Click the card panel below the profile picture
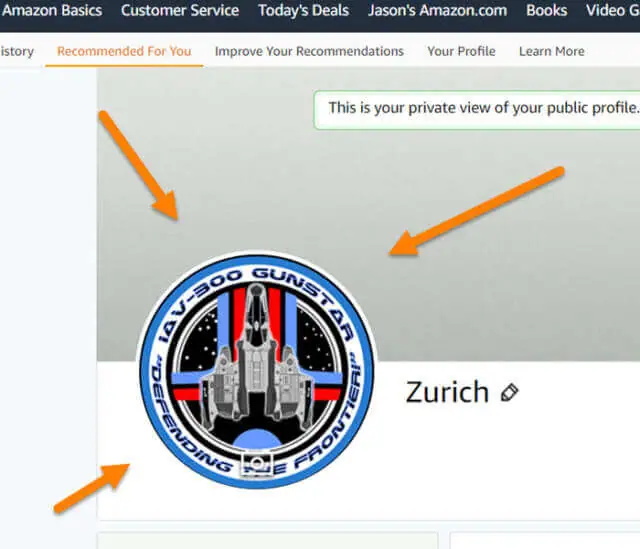 click(267, 541)
